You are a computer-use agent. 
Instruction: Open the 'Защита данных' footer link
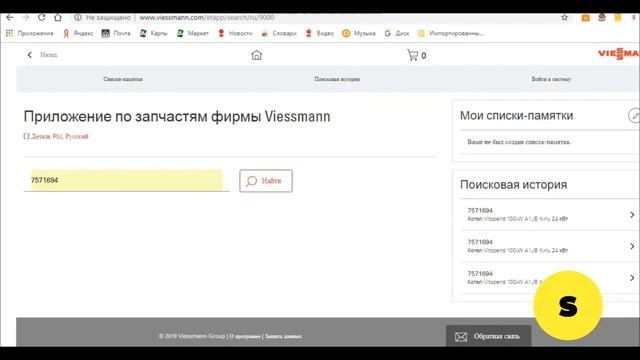pos(283,336)
